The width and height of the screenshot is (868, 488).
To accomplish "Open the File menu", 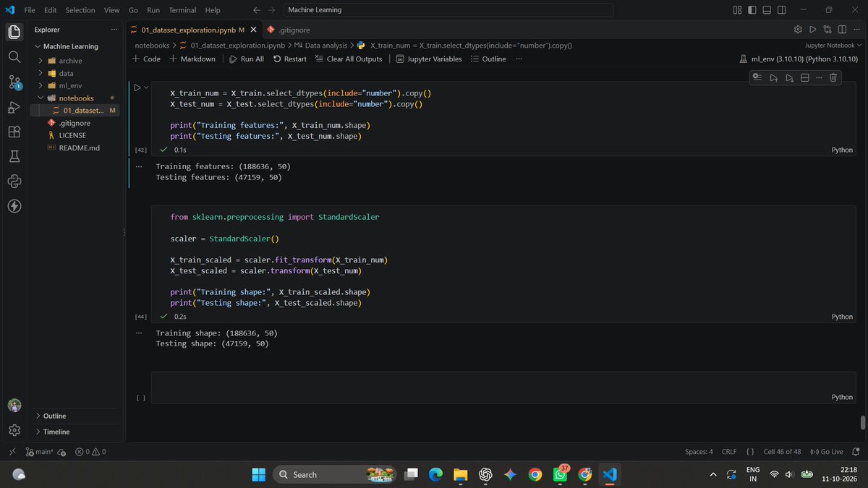I will [30, 10].
